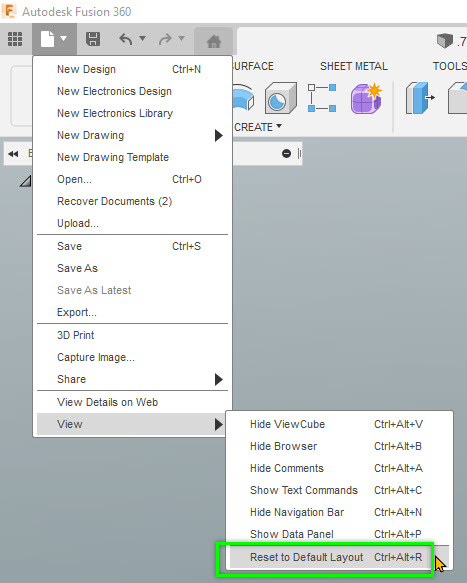Open the Data Panel grid icon

tap(15, 39)
